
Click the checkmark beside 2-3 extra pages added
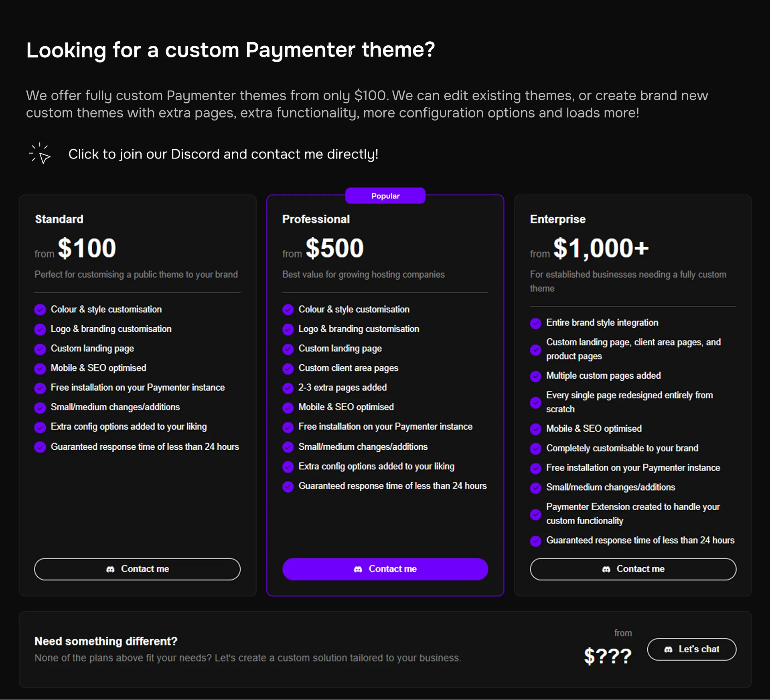tap(288, 388)
